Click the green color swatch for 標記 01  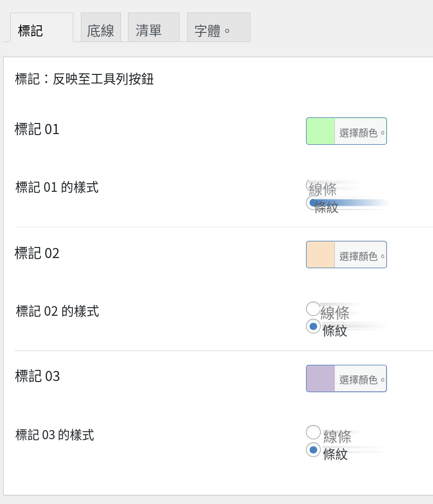coord(321,131)
